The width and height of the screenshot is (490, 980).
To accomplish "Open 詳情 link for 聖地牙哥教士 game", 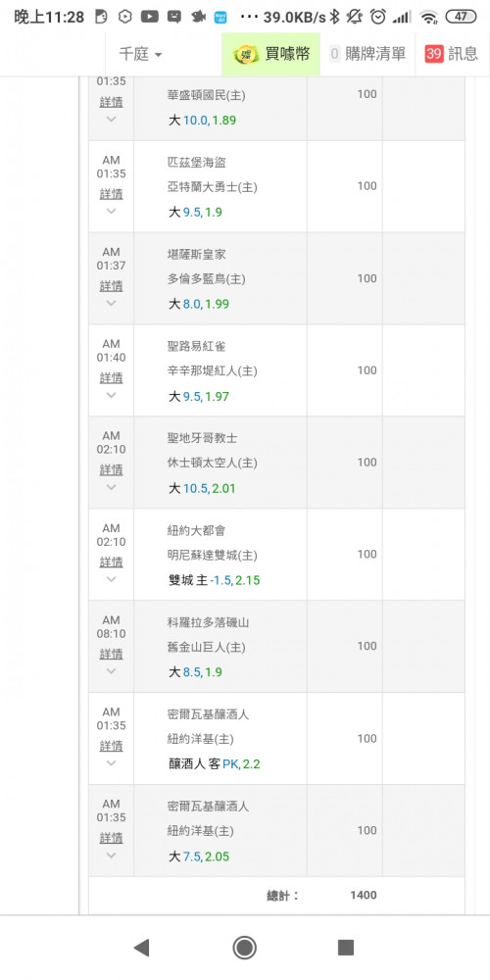I will [x=112, y=469].
